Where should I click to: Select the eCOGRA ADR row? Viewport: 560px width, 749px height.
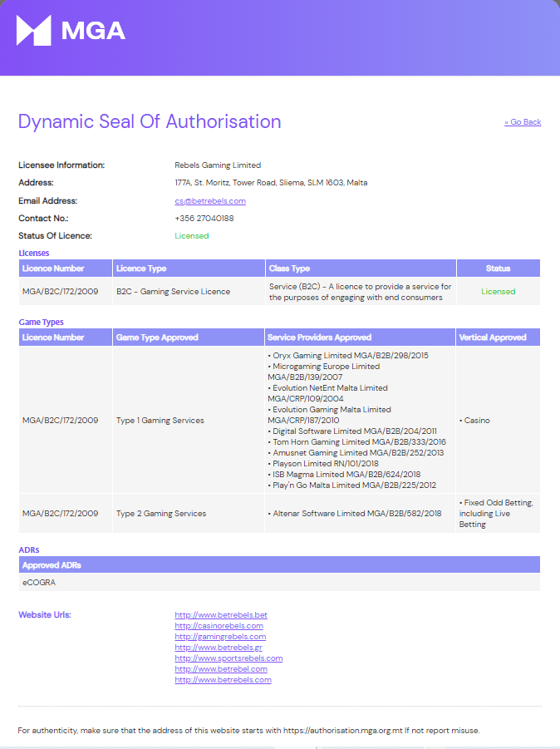point(279,582)
